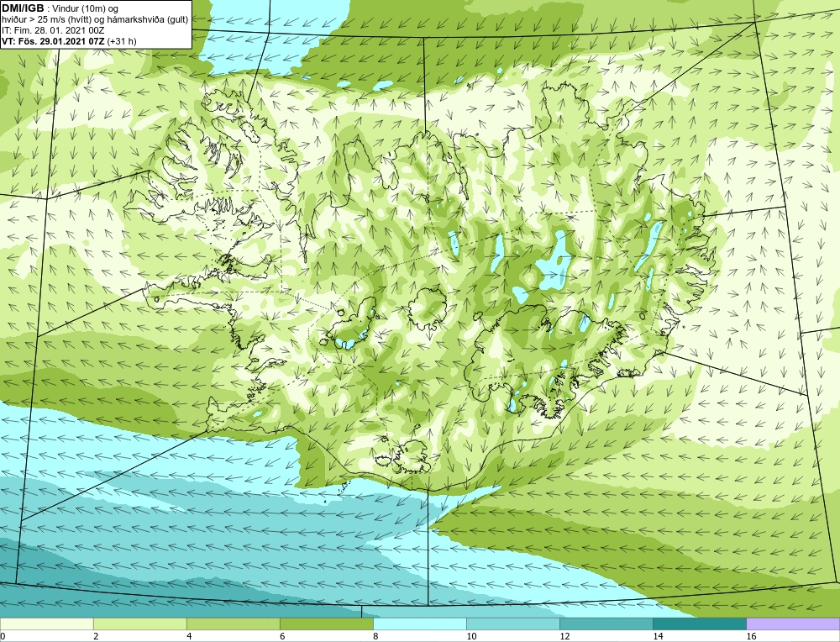Select the 'hviður > 25 m/s (hvítt)' legend line

point(95,19)
